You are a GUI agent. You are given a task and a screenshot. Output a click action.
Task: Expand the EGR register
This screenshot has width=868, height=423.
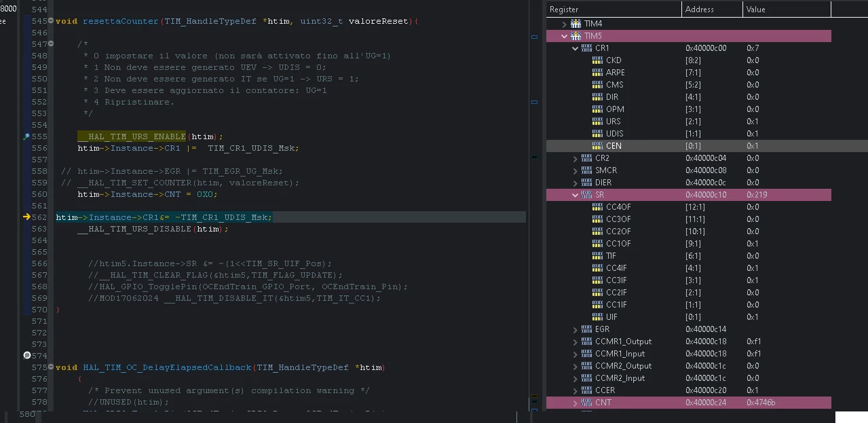coord(575,329)
